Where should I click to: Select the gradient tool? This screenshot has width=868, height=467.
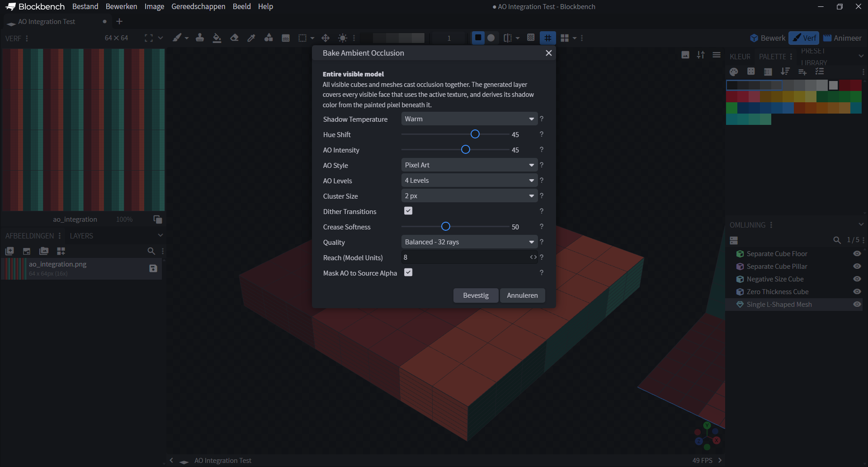click(x=286, y=38)
